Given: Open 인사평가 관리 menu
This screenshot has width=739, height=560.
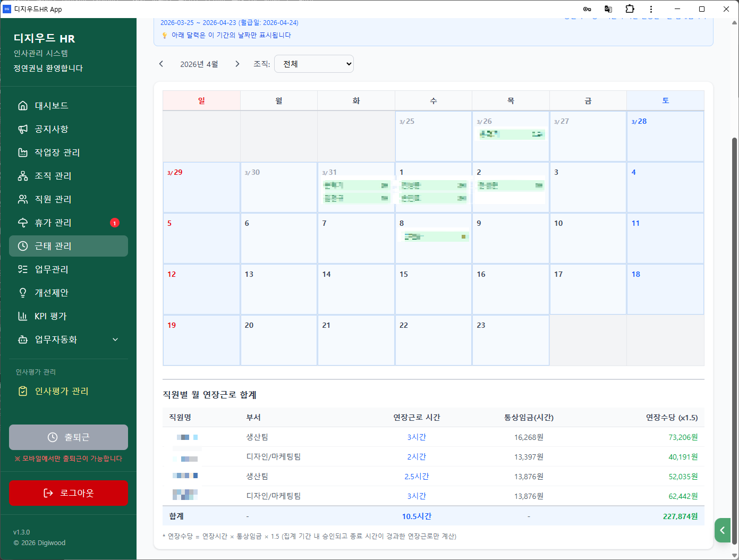Looking at the screenshot, I should tap(69, 391).
